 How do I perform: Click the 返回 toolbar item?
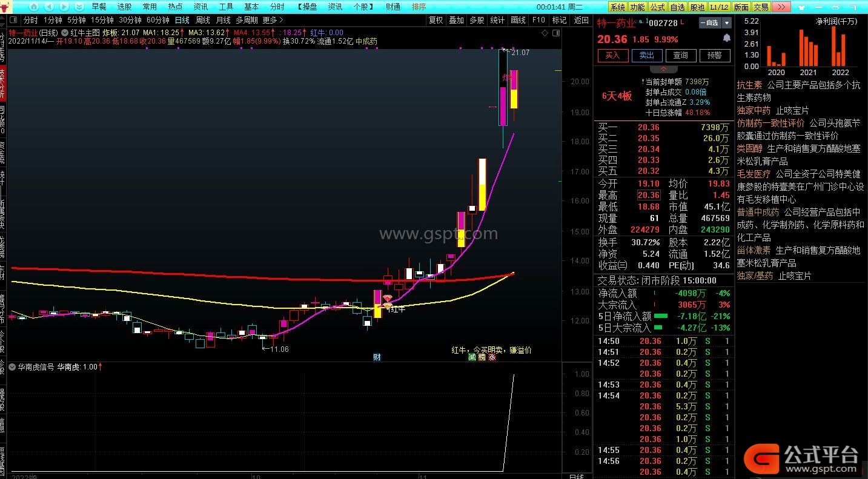[x=581, y=20]
